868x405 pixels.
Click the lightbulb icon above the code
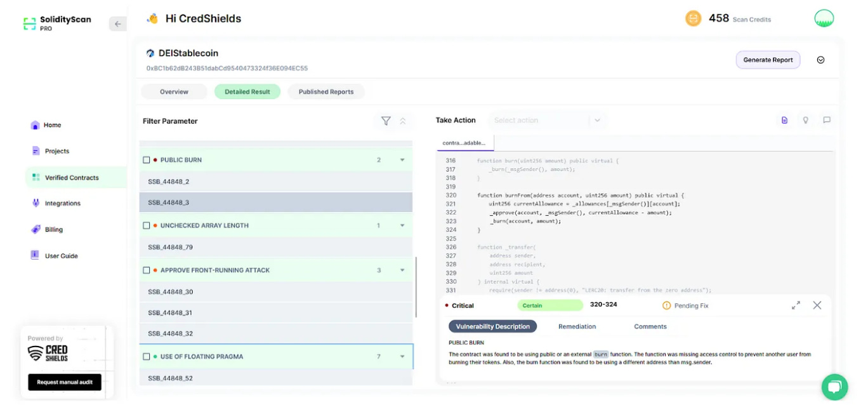[805, 120]
